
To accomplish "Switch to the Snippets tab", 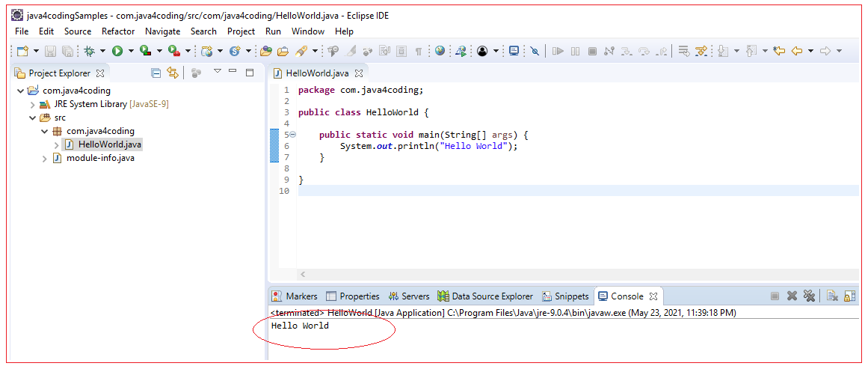I will pos(565,296).
